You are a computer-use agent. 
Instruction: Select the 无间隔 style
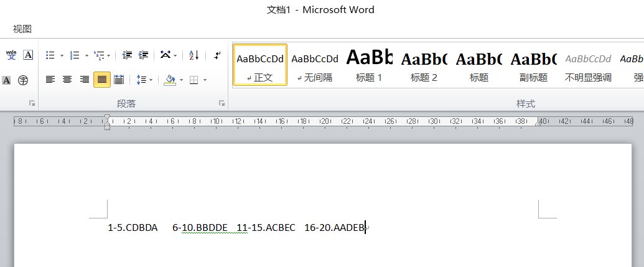(315, 65)
